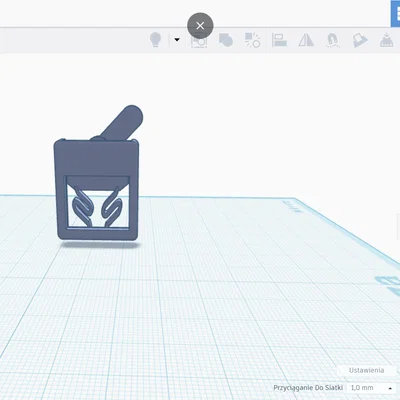400x400 pixels.
Task: Click the paint bucket icon in toolbar
Action: (x=360, y=40)
